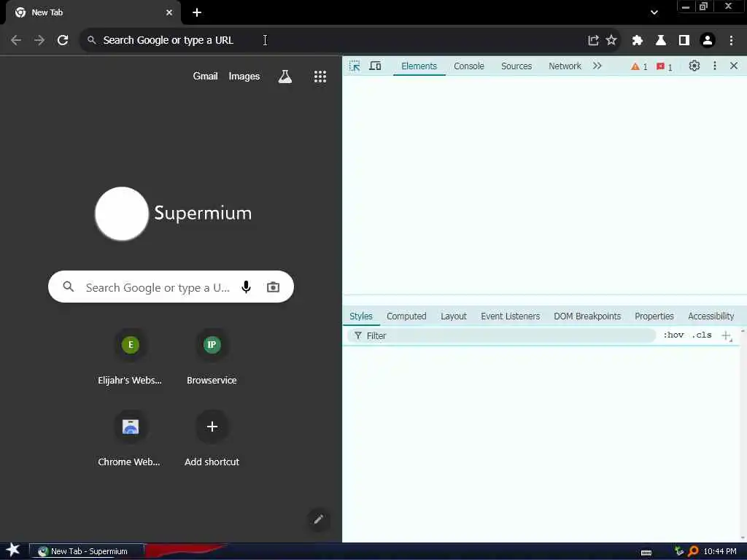The width and height of the screenshot is (747, 560).
Task: Switch to the Elements panel
Action: coord(419,66)
